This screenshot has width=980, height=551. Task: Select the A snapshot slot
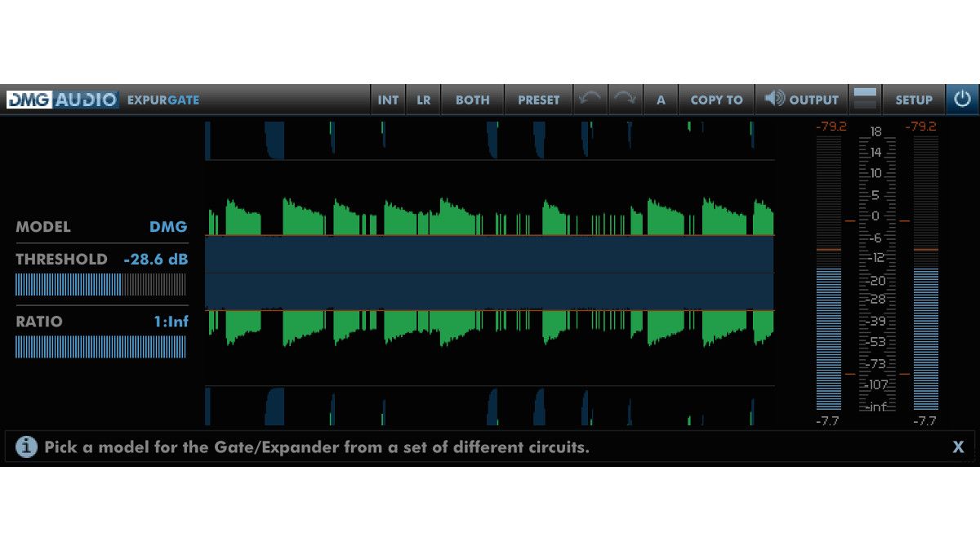tap(661, 100)
